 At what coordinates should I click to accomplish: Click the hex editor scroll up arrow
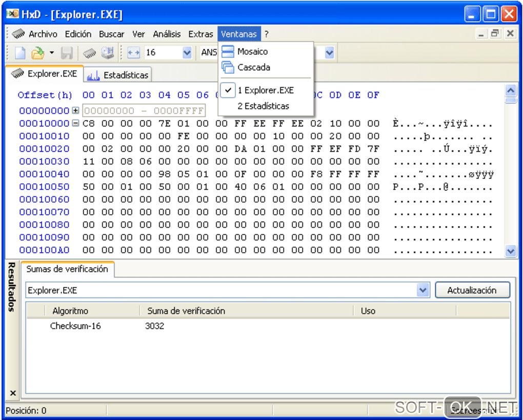(x=511, y=90)
